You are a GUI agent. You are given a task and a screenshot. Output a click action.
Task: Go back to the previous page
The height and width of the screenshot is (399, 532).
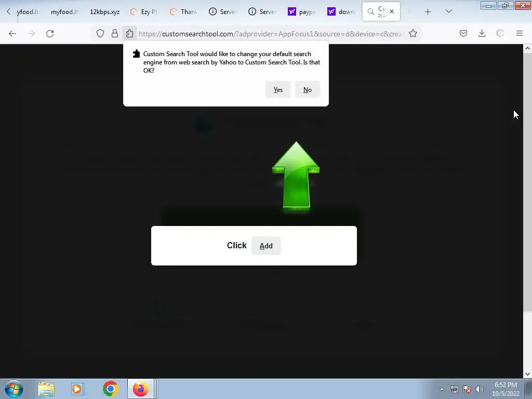pos(12,33)
